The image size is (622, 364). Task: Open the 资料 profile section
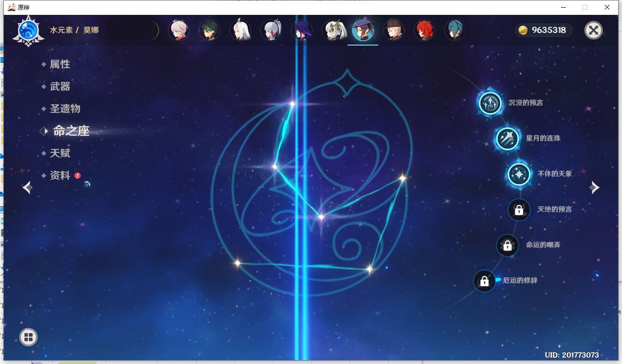60,176
